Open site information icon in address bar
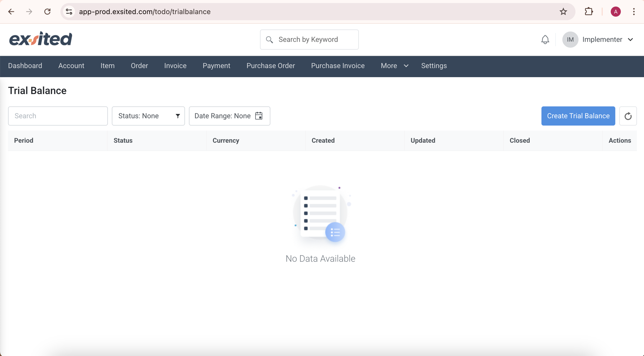644x356 pixels. pyautogui.click(x=69, y=12)
